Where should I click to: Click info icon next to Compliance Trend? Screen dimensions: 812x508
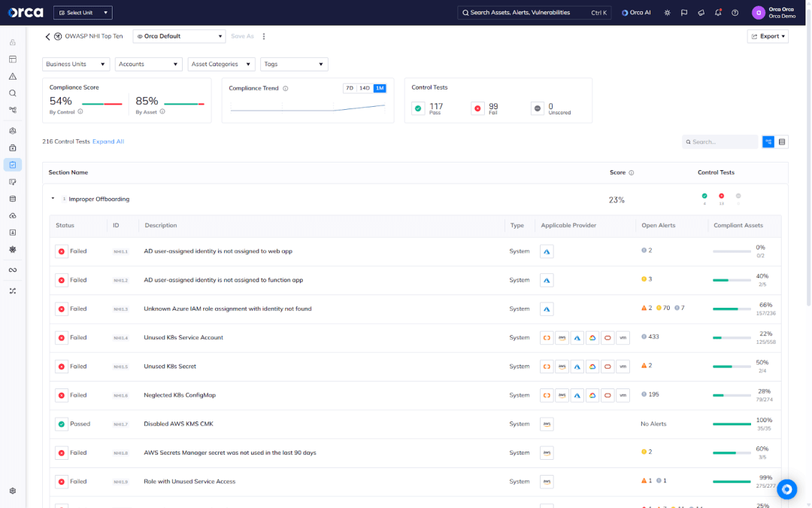coord(286,88)
